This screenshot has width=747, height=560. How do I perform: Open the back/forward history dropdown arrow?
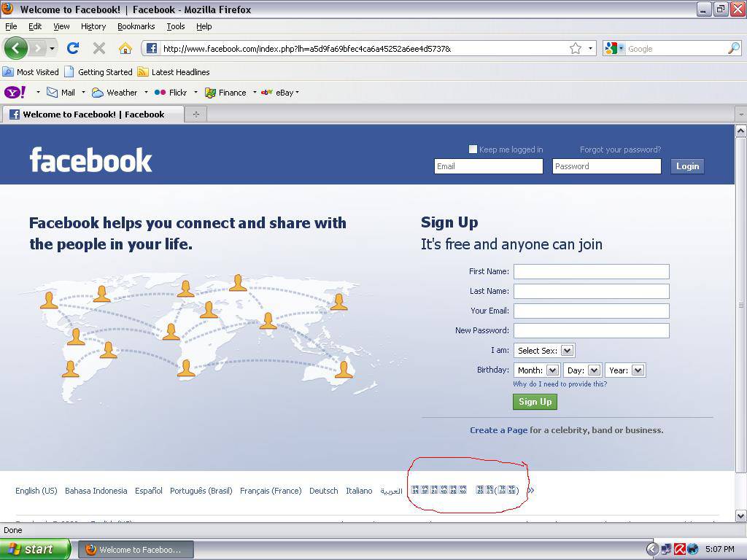click(x=52, y=48)
